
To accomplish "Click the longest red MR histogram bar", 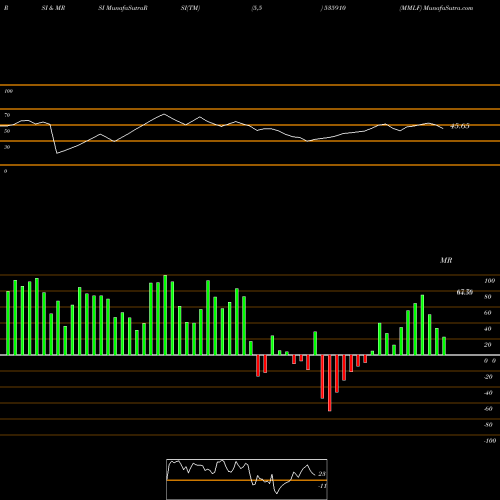I will [x=330, y=383].
